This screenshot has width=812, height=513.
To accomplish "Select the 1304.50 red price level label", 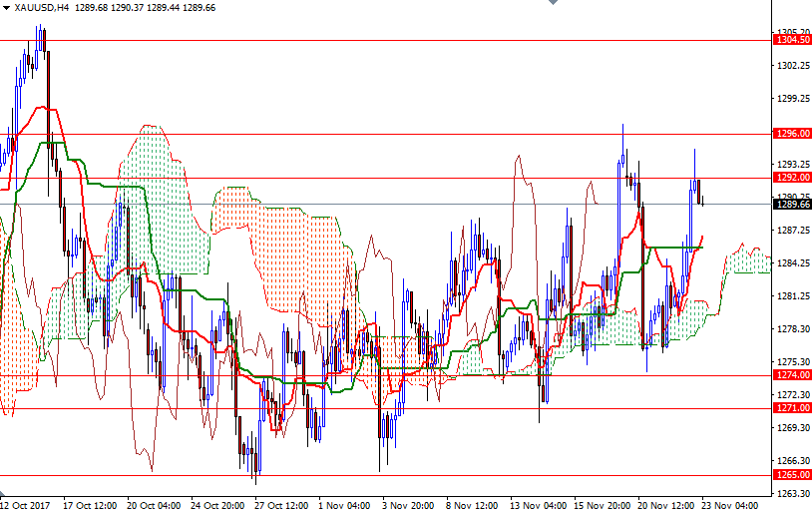I will [x=792, y=40].
